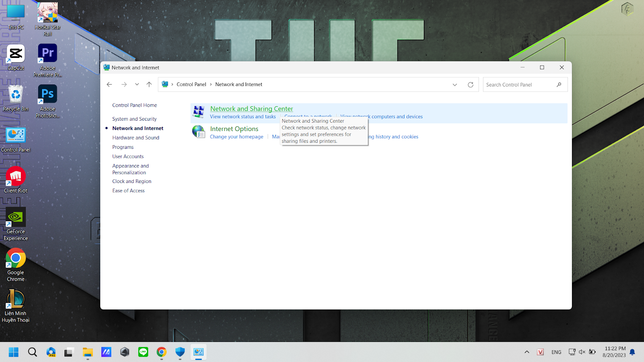Click View network computers and devices

(382, 117)
